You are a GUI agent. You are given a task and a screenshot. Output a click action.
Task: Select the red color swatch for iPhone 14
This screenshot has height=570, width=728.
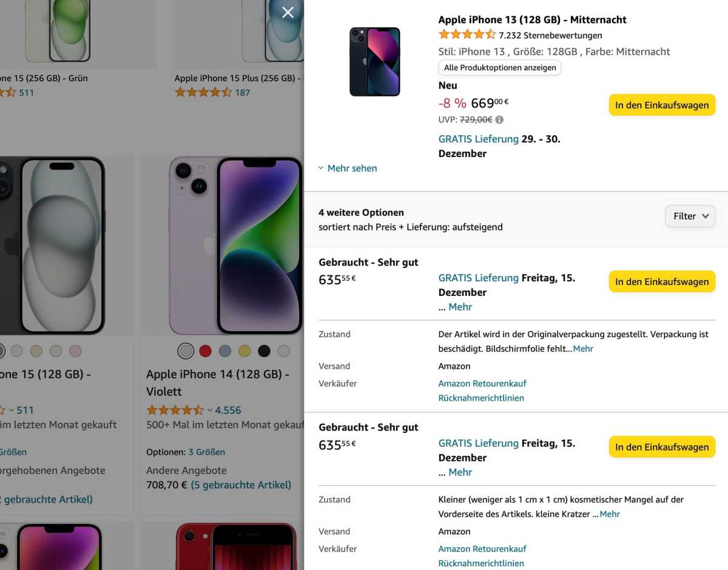coord(205,350)
